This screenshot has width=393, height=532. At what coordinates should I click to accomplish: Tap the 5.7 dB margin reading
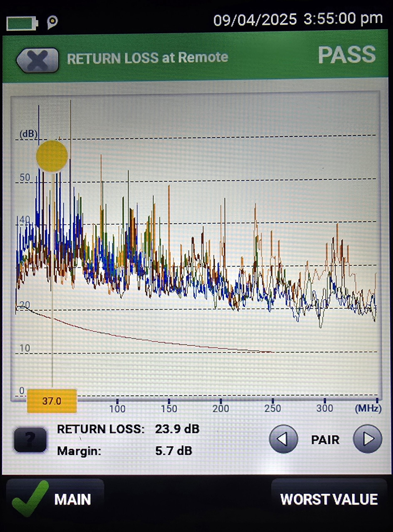tap(173, 451)
